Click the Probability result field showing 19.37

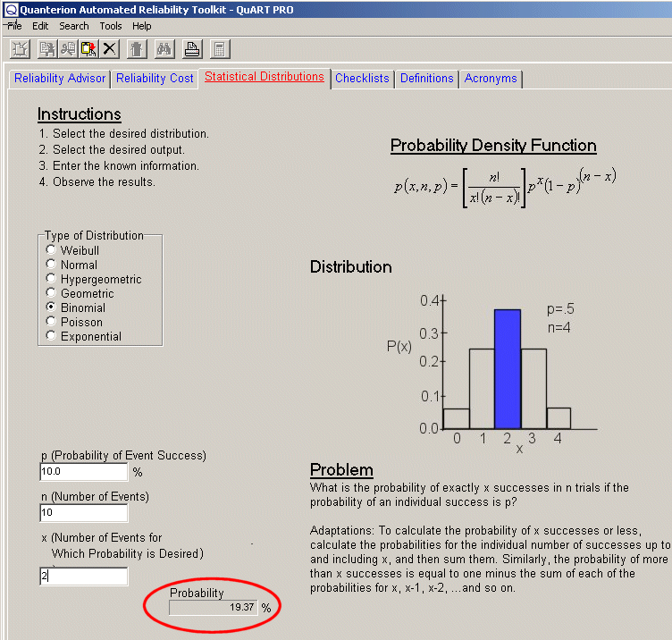tap(213, 608)
